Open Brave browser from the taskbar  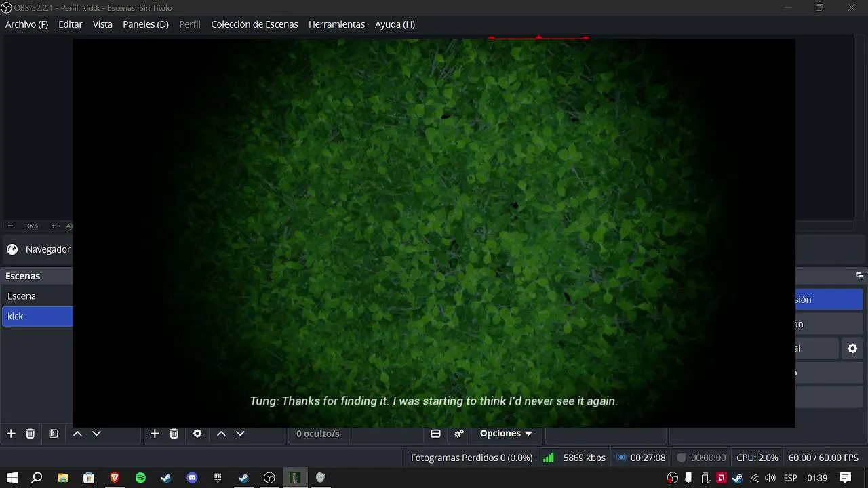pos(115,478)
